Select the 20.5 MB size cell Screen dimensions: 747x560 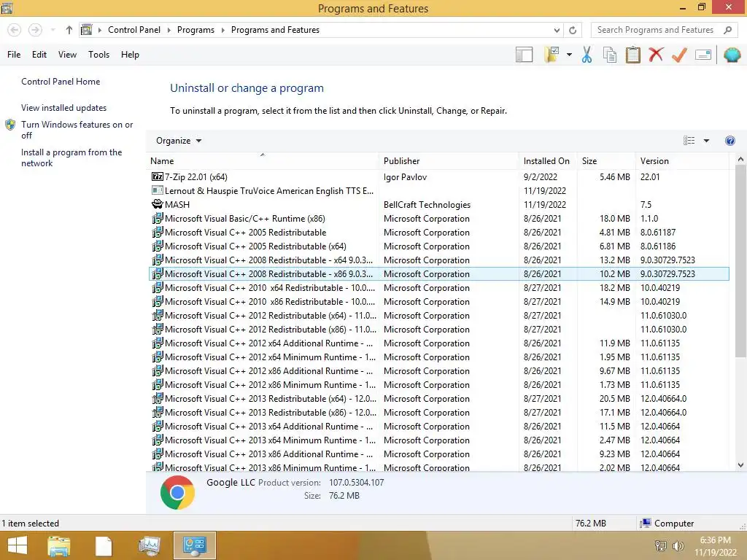click(614, 398)
